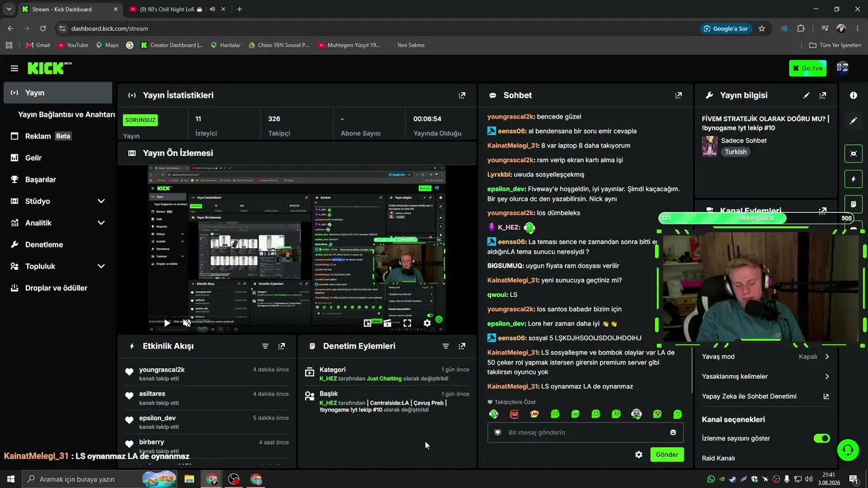Click the Bir mesaj gönderin chat input
Image resolution: width=868 pixels, height=488 pixels.
click(585, 432)
